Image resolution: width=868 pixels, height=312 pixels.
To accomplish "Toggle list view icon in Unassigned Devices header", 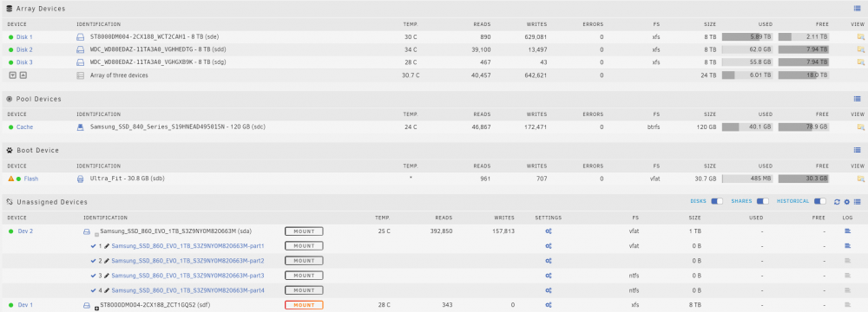I will point(857,202).
